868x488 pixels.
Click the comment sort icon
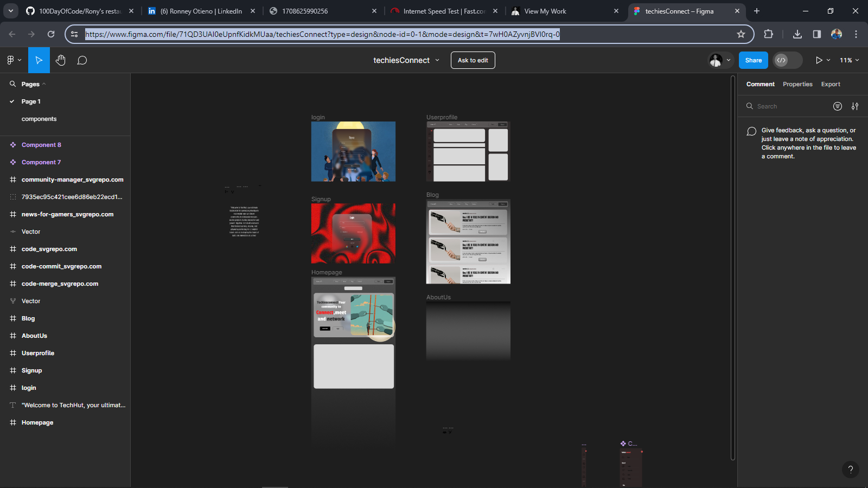pos(838,106)
